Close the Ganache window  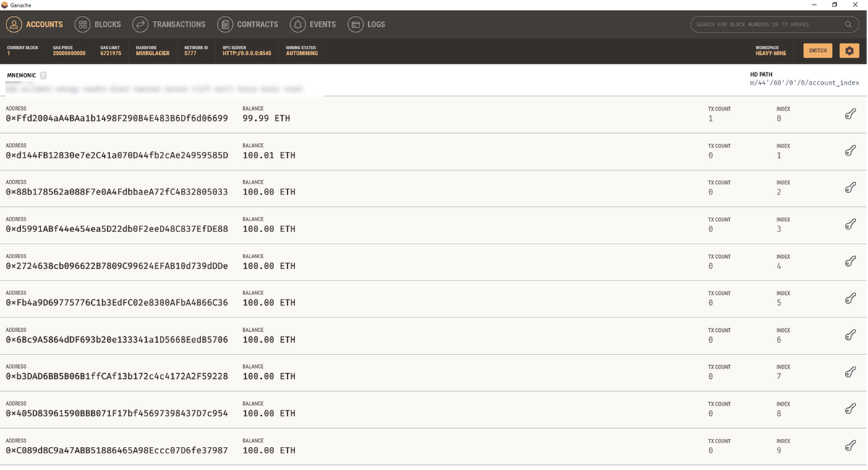click(x=855, y=4)
